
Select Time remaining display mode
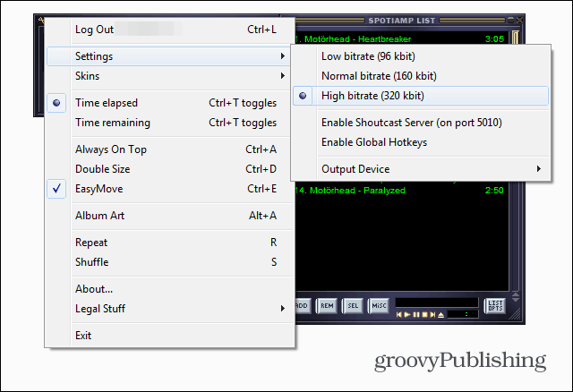pyautogui.click(x=169, y=123)
